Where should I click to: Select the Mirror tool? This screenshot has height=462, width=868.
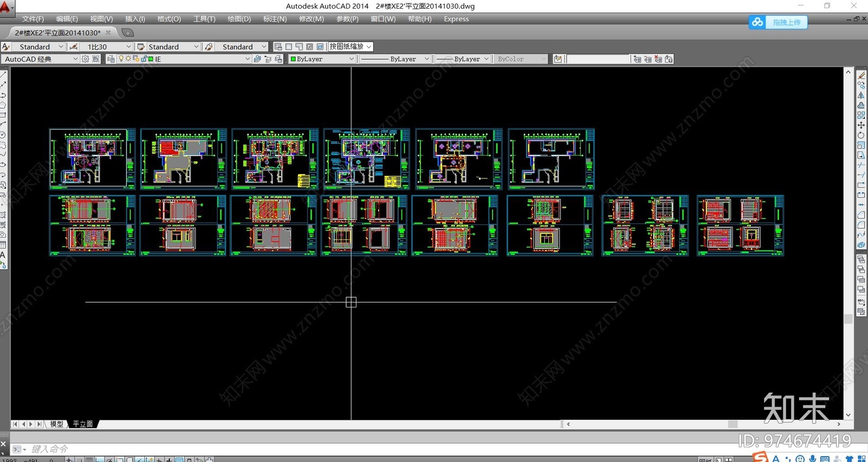[x=861, y=95]
